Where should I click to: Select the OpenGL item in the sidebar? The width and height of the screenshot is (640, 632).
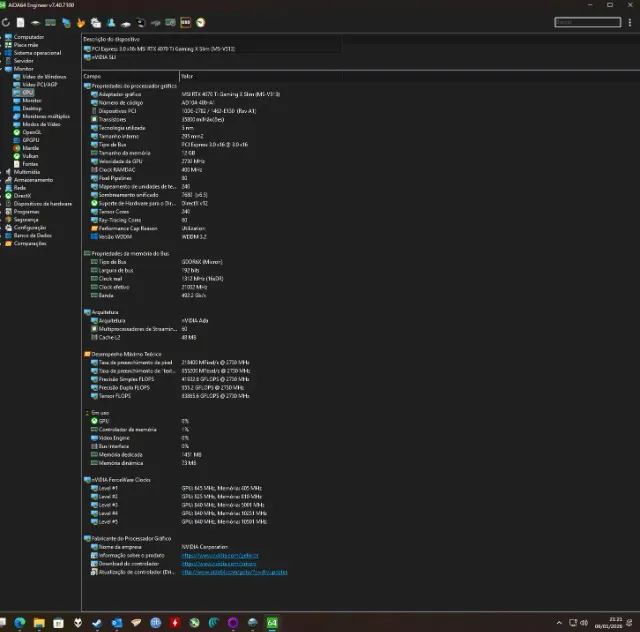click(x=32, y=131)
